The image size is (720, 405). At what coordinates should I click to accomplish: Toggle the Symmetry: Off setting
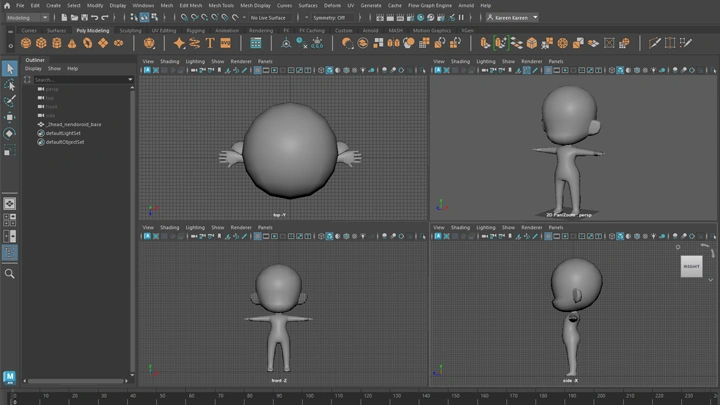(328, 17)
